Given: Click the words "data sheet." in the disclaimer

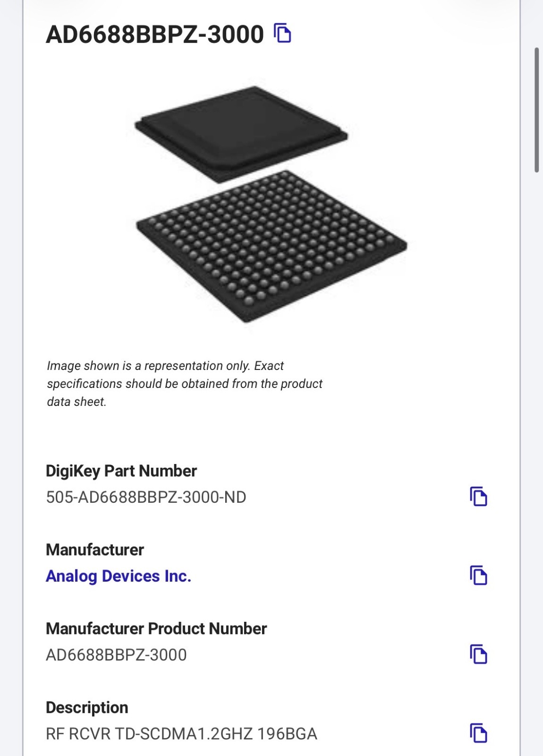Looking at the screenshot, I should coord(76,402).
